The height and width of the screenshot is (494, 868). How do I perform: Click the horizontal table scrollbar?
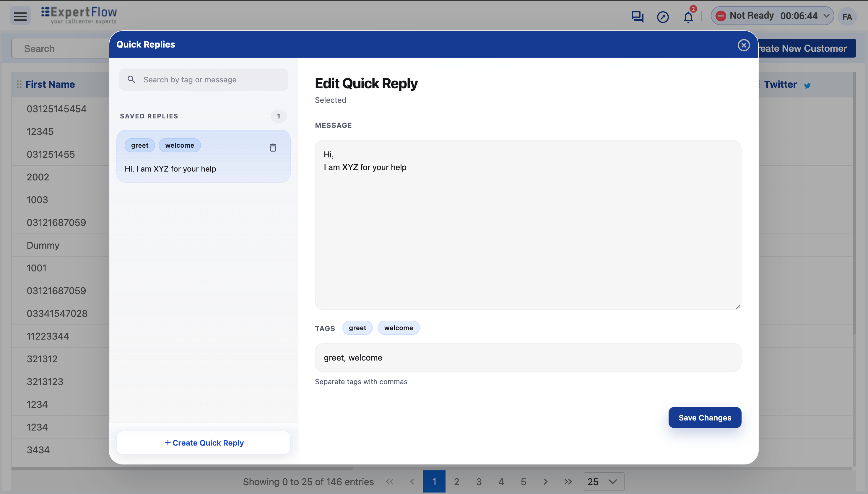[182, 469]
